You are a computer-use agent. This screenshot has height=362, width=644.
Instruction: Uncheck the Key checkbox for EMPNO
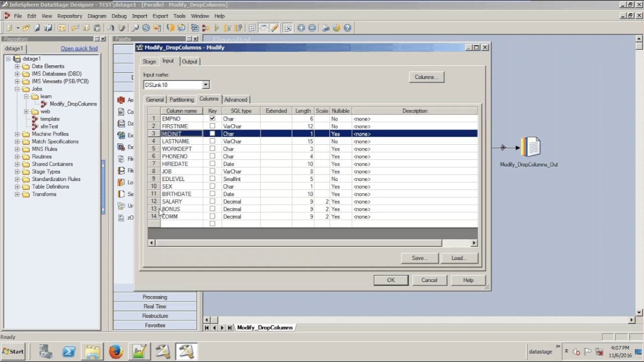pyautogui.click(x=212, y=119)
